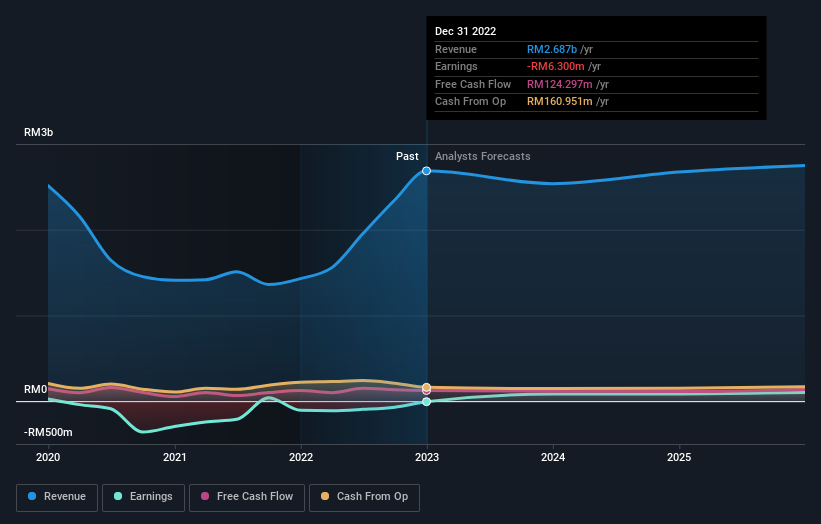This screenshot has height=524, width=821.
Task: Select the Earnings data point marker at 2023
Action: tap(427, 402)
